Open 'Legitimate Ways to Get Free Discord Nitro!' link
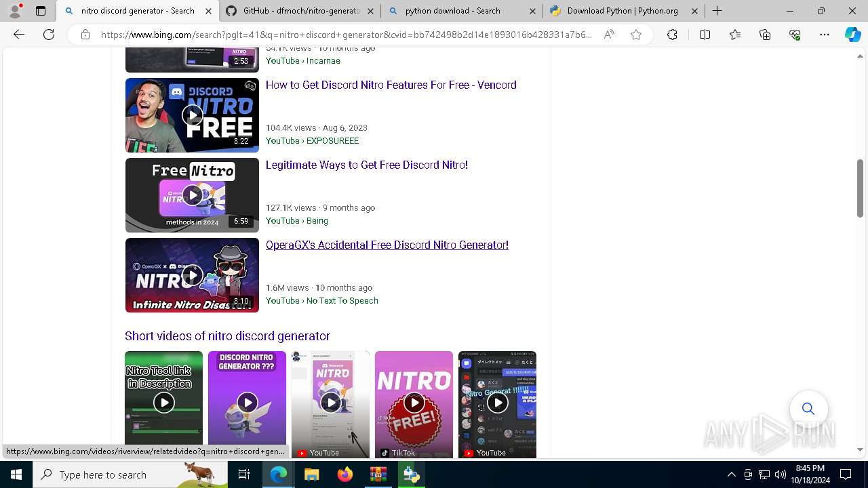The height and width of the screenshot is (488, 868). (367, 165)
